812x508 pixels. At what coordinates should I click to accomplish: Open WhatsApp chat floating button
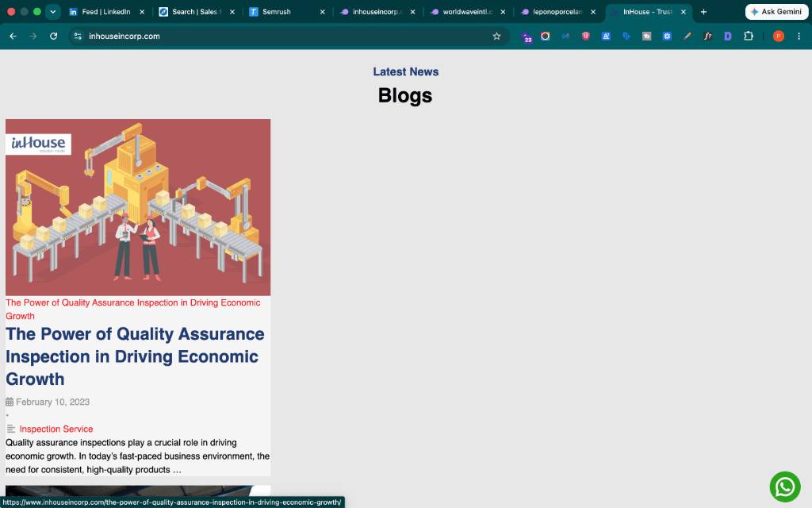pyautogui.click(x=785, y=487)
